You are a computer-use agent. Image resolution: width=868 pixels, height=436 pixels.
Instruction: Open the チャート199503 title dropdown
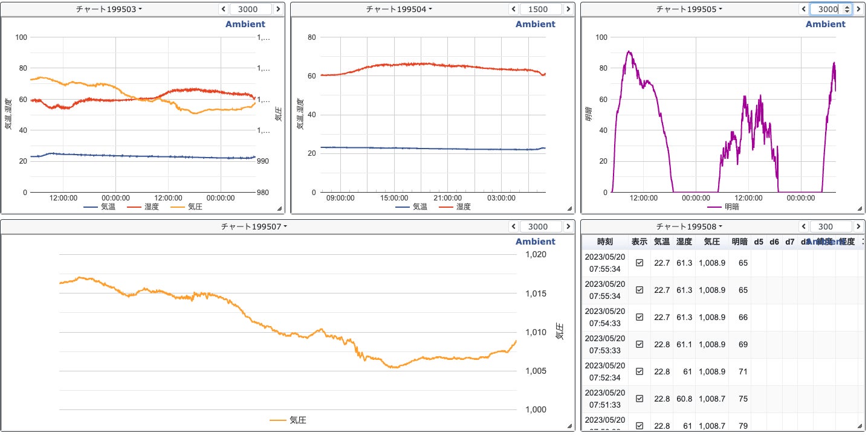(109, 9)
